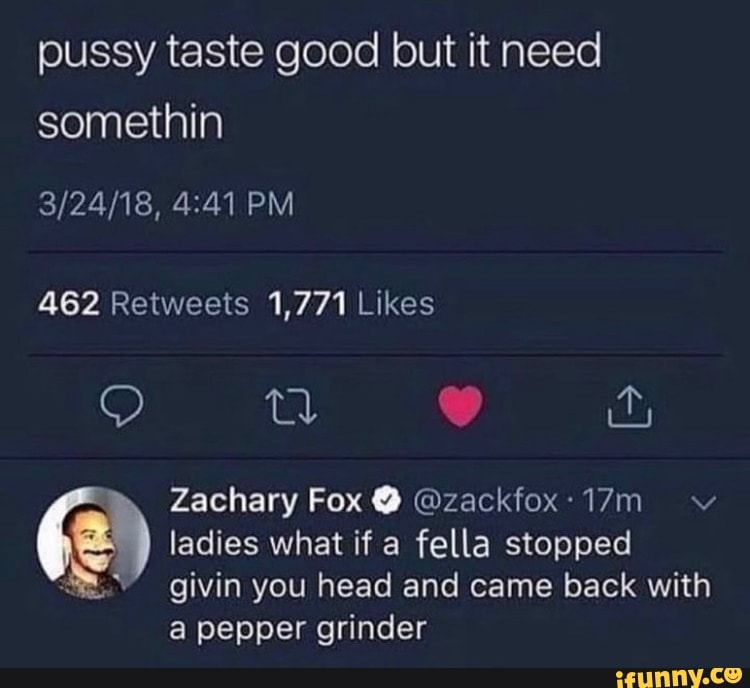Unlike the tweet via red heart
This screenshot has width=750, height=688.
click(x=460, y=406)
